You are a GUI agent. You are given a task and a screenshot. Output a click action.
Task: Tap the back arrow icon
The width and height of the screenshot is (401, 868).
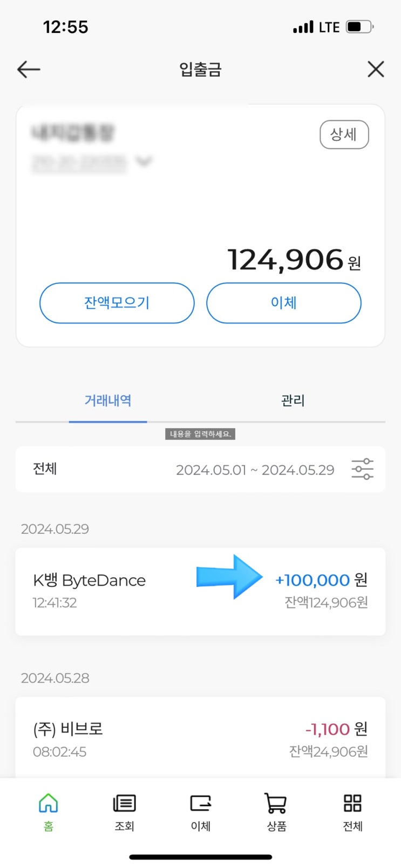pyautogui.click(x=29, y=69)
